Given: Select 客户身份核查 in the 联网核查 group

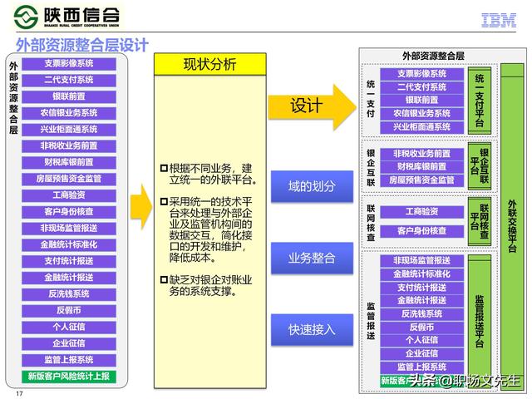Looking at the screenshot, I should (421, 231).
